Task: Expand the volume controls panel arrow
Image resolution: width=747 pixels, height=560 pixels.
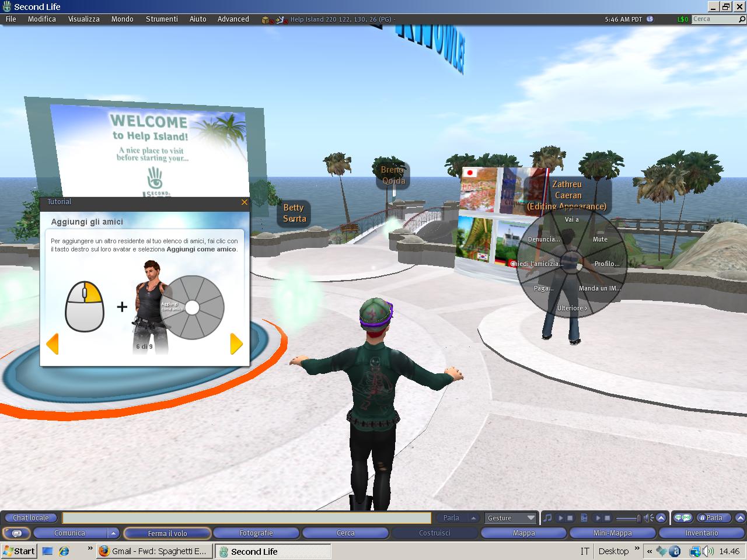Action: 661,517
